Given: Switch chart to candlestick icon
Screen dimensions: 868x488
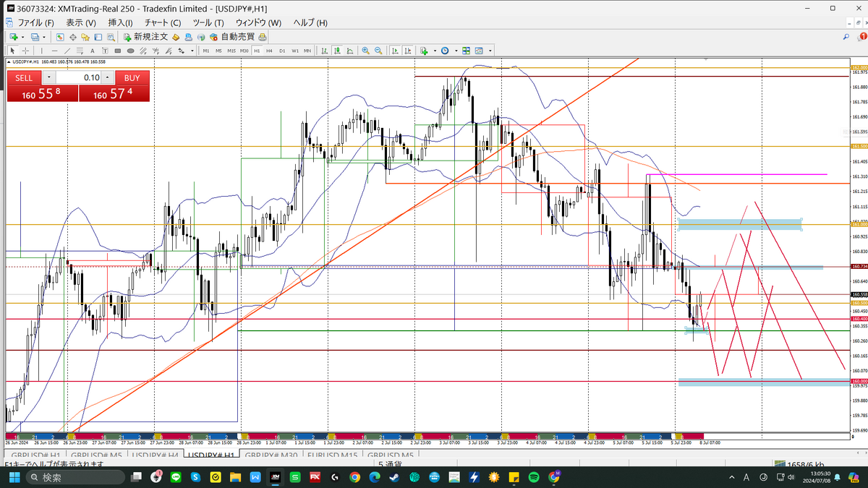Looking at the screenshot, I should click(x=337, y=51).
